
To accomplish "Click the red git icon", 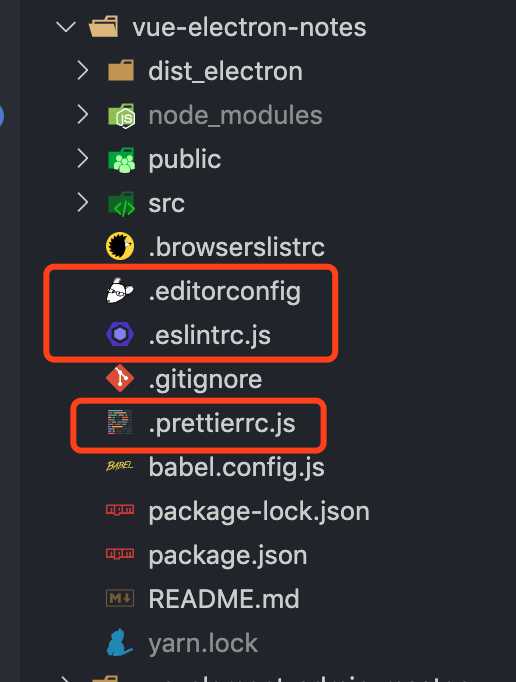I will tap(120, 378).
